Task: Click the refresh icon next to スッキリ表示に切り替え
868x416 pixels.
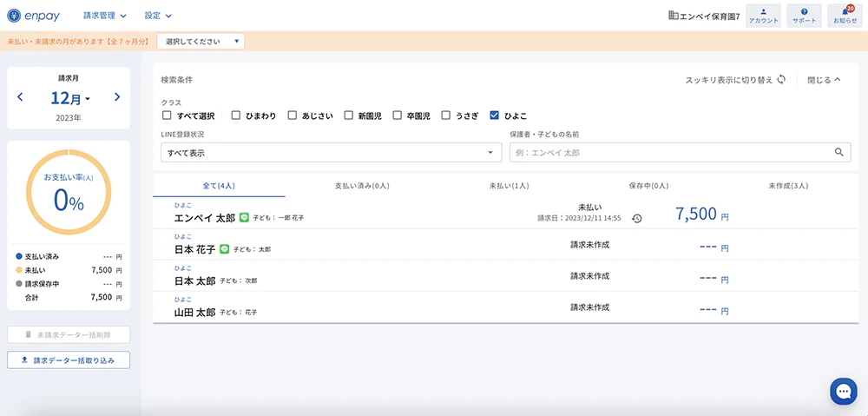Action: click(781, 80)
